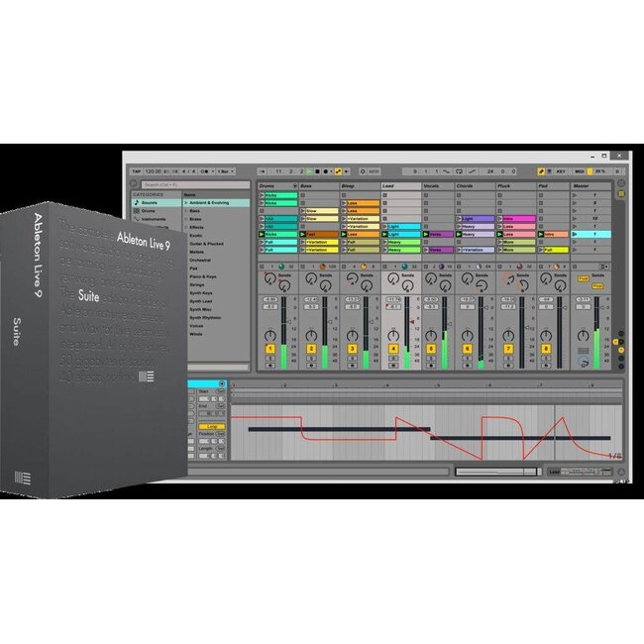Select Sounds category in browser
Image resolution: width=644 pixels, height=644 pixels.
click(157, 203)
